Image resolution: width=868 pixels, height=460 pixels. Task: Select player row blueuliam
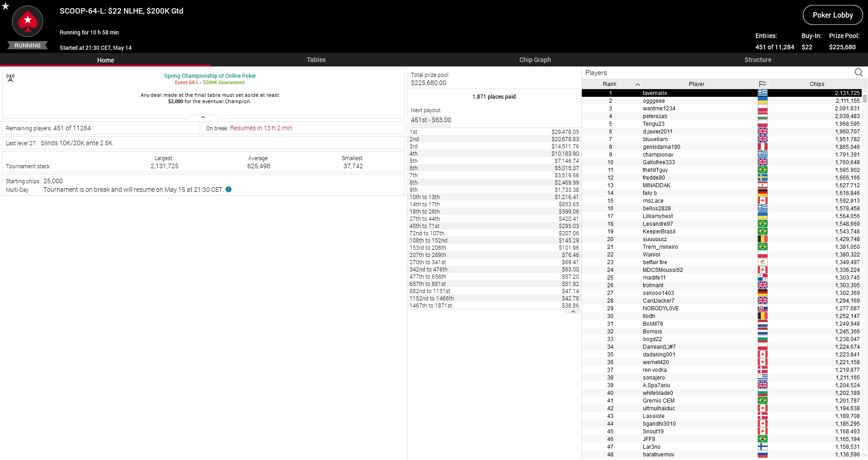pyautogui.click(x=722, y=139)
